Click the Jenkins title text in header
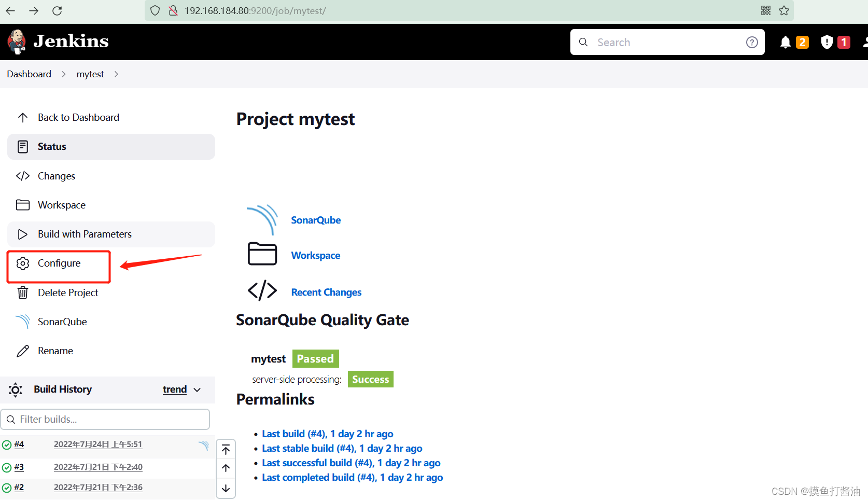868x501 pixels. point(71,41)
